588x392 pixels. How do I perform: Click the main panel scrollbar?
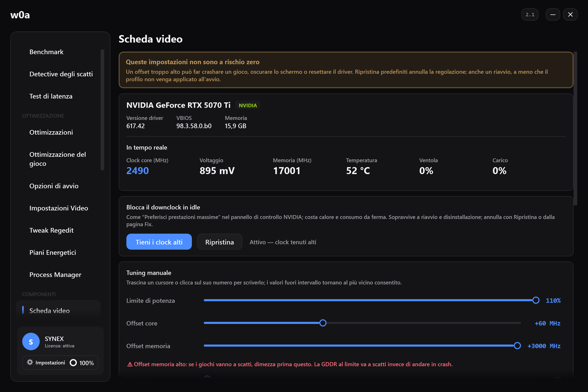[575, 128]
